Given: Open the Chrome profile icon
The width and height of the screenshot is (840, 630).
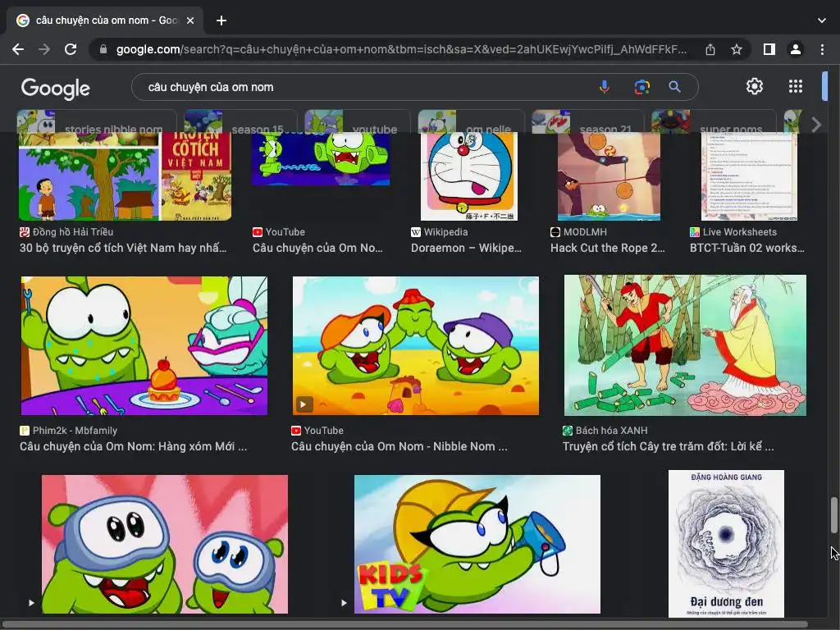Looking at the screenshot, I should pyautogui.click(x=796, y=49).
